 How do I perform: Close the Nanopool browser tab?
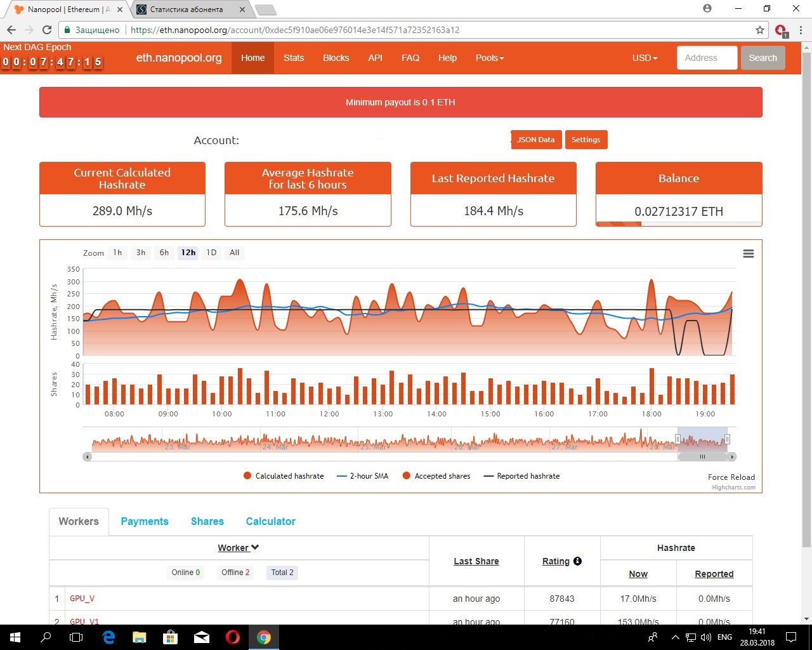tap(120, 10)
